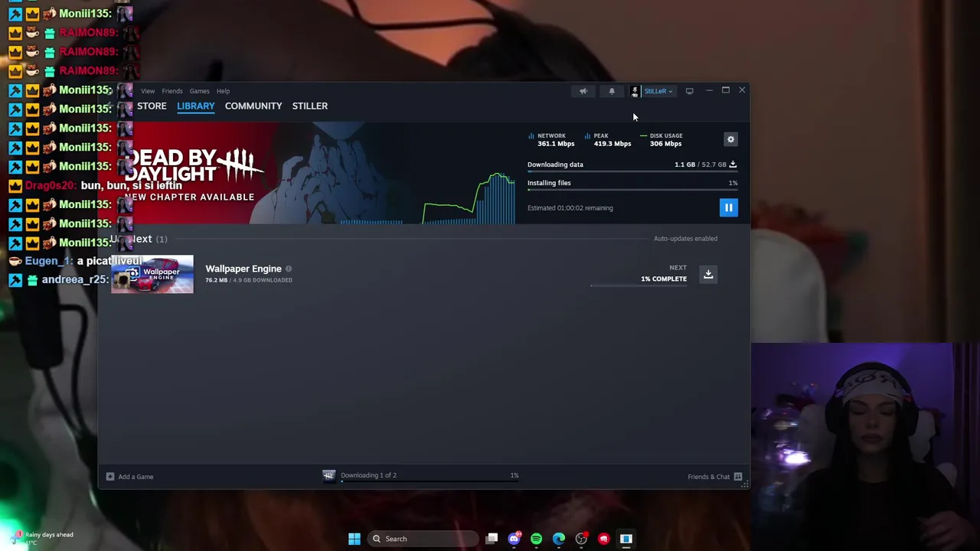This screenshot has width=980, height=551.
Task: Click the StiLLeR profile avatar
Action: click(x=635, y=91)
